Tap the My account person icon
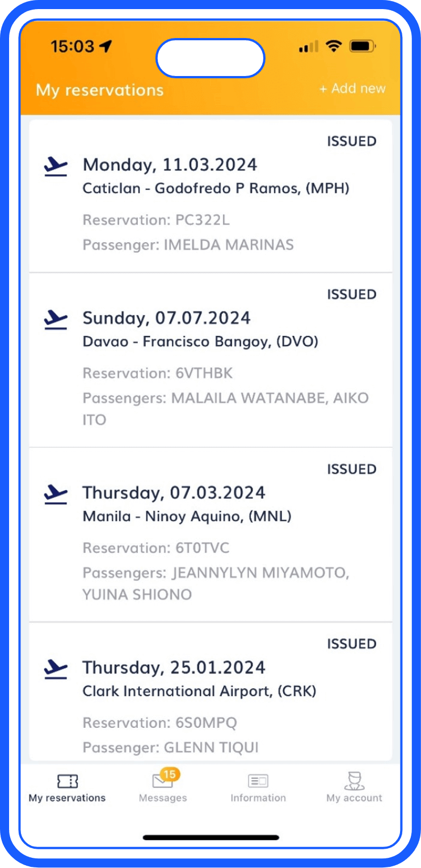This screenshot has width=421, height=868. 354,781
